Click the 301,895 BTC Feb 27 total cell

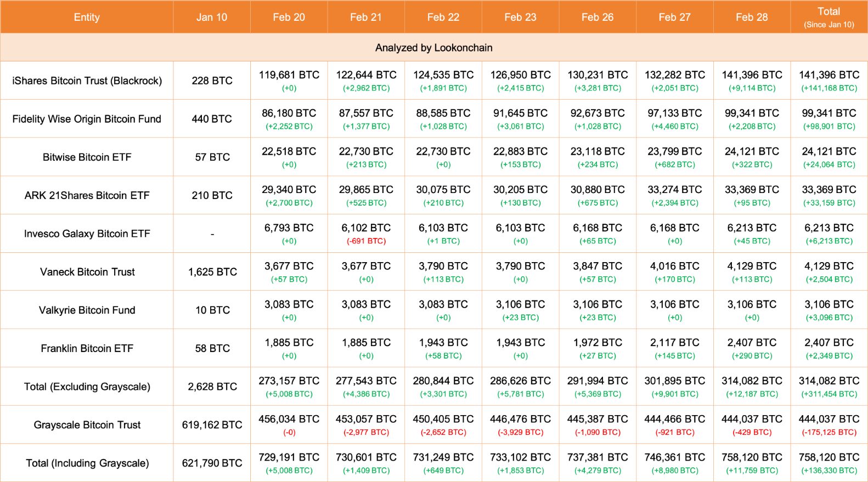coord(675,387)
